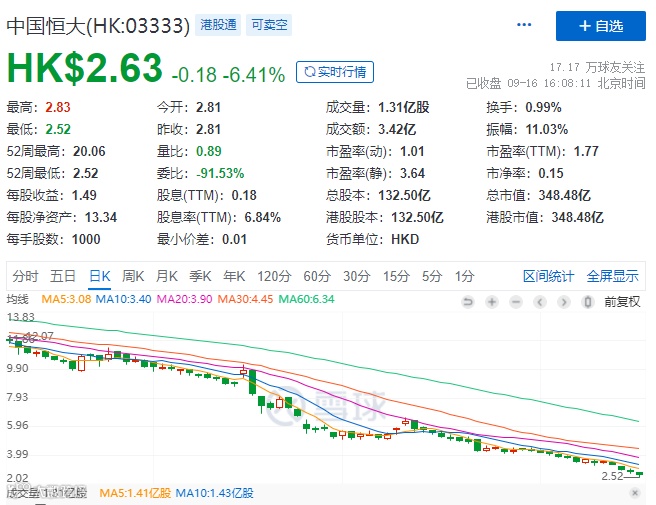Click the candlestick style icon
656x505 pixels.
point(587,302)
